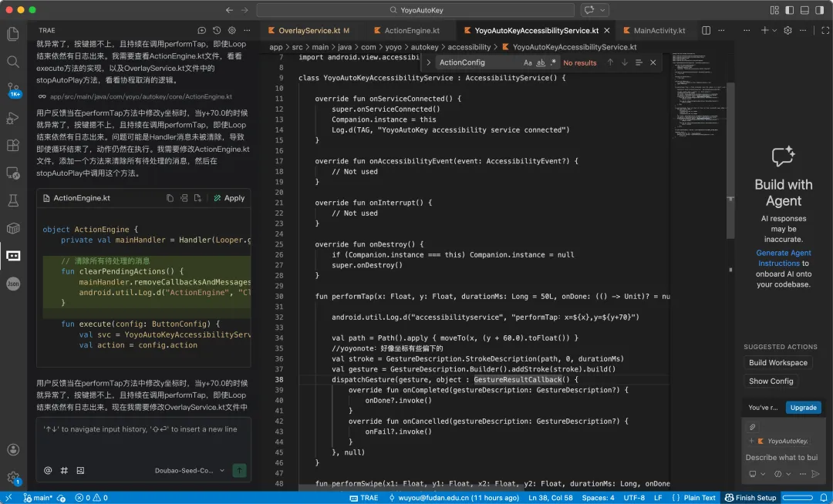Toggle Match Whole Word in find widget

click(x=541, y=62)
